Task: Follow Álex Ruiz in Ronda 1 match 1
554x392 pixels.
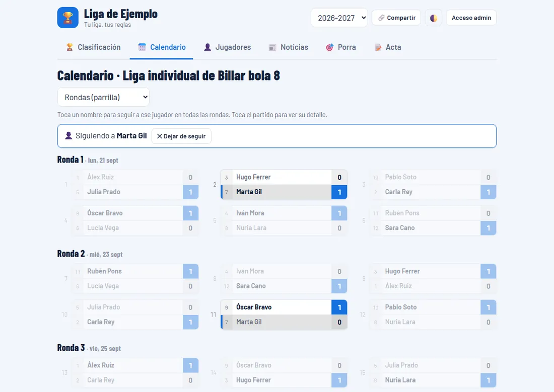Action: point(100,177)
